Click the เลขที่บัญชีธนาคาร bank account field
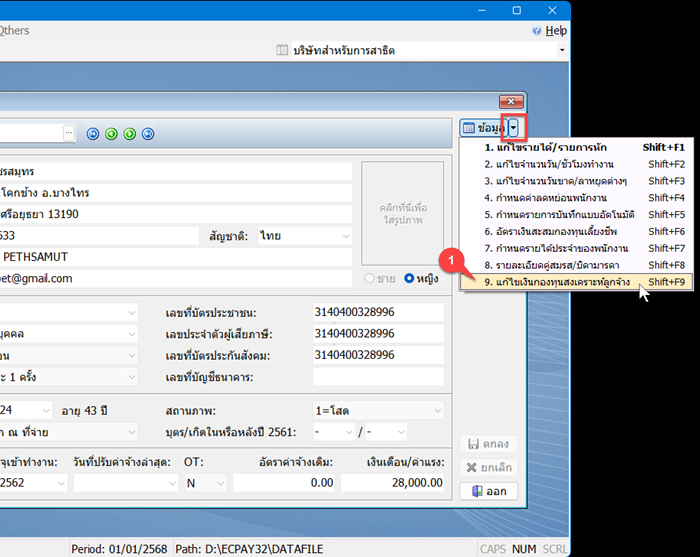 [x=377, y=376]
